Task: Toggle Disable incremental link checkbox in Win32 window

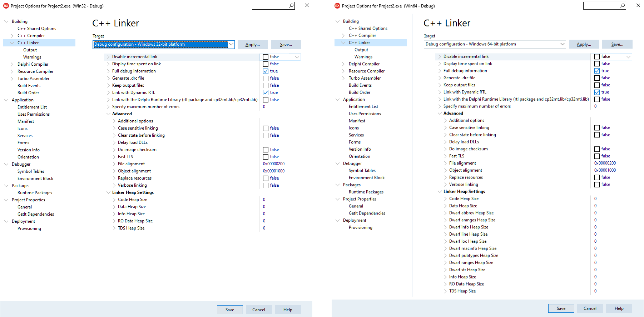Action: [x=266, y=57]
